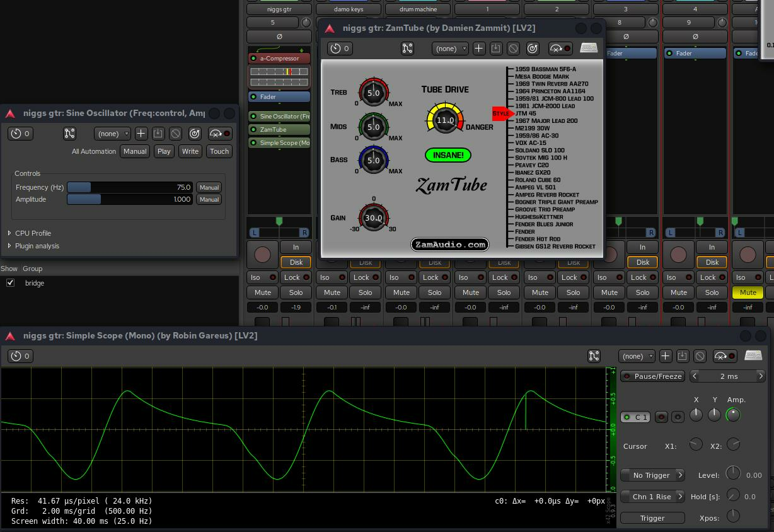This screenshot has height=532, width=774.
Task: Toggle channel C 1 in Simple Scope
Action: pos(637,417)
